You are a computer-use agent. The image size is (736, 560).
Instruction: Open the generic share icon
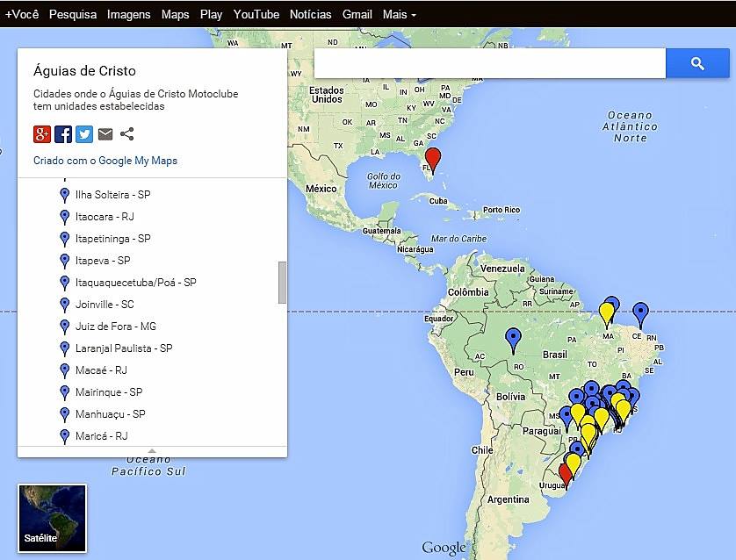pos(126,134)
